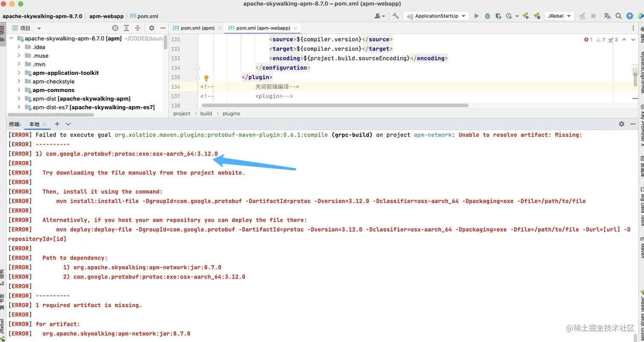
Task: Click 'project' in XML breadcrumb
Action: [x=182, y=113]
